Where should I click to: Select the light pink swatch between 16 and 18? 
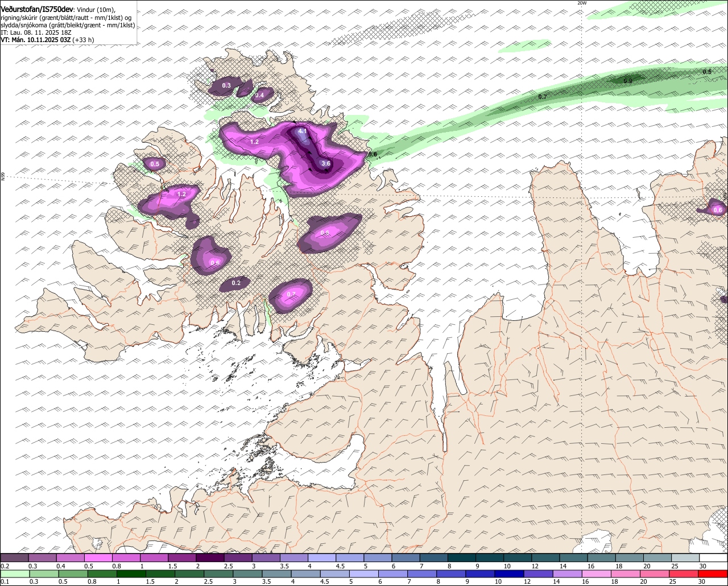(597, 574)
